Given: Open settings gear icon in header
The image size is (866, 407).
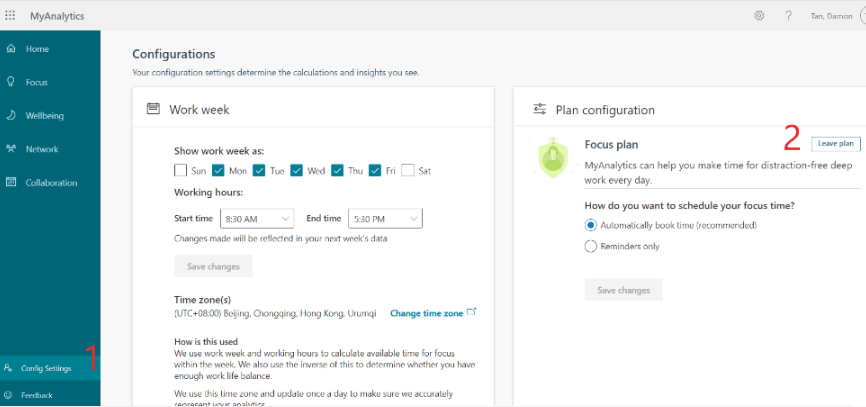Looking at the screenshot, I should tap(759, 15).
